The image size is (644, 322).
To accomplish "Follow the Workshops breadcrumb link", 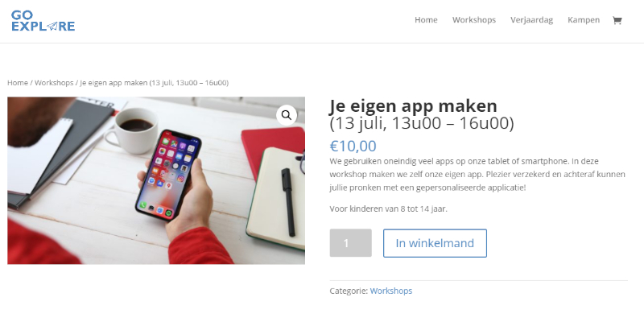I will pyautogui.click(x=54, y=83).
